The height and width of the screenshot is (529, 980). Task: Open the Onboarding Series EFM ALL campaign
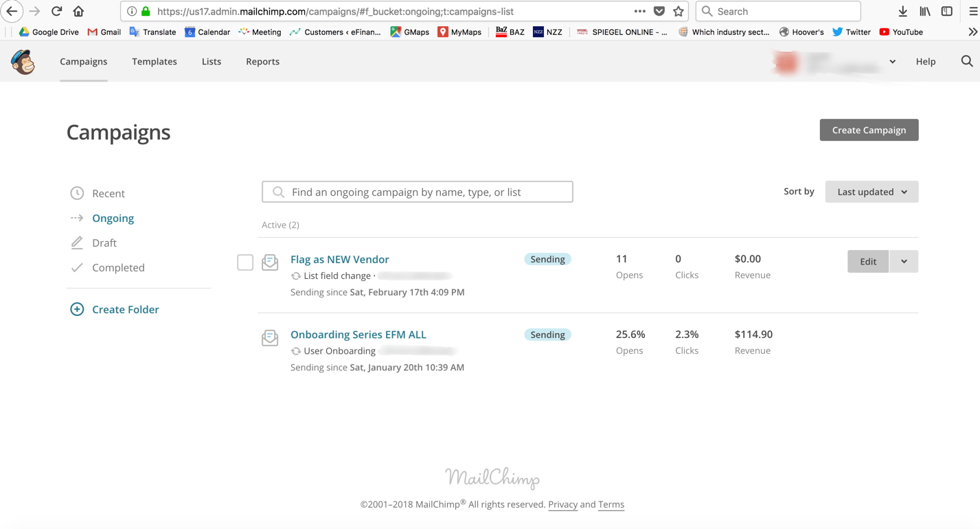click(358, 335)
